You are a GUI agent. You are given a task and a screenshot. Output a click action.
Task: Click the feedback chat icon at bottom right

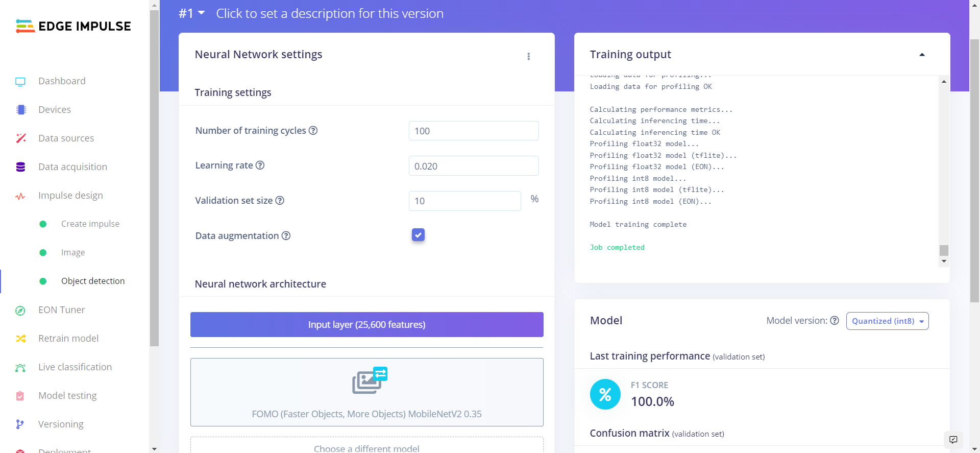[x=953, y=440]
